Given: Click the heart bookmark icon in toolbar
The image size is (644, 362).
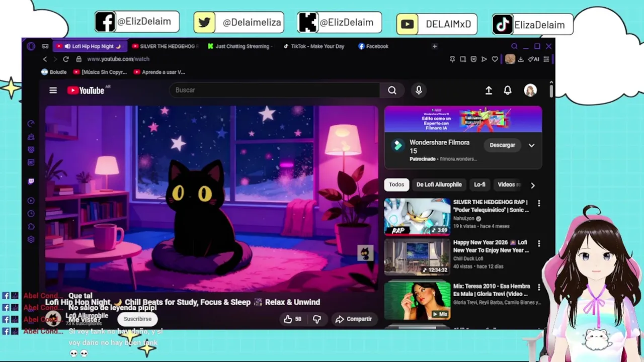Looking at the screenshot, I should point(495,59).
